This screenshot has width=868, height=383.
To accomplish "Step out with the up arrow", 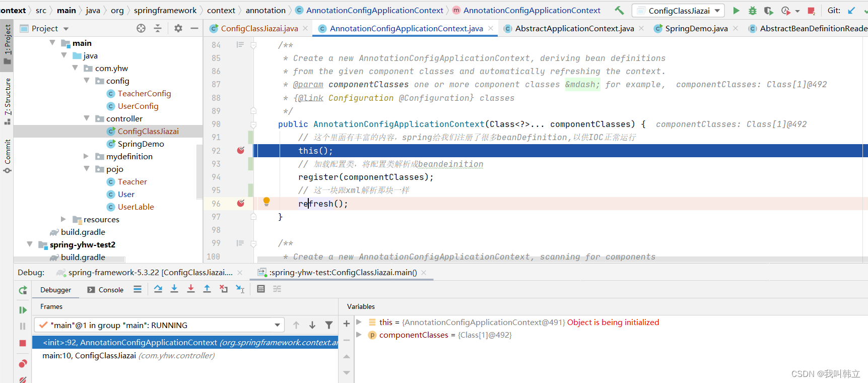I will (x=207, y=289).
